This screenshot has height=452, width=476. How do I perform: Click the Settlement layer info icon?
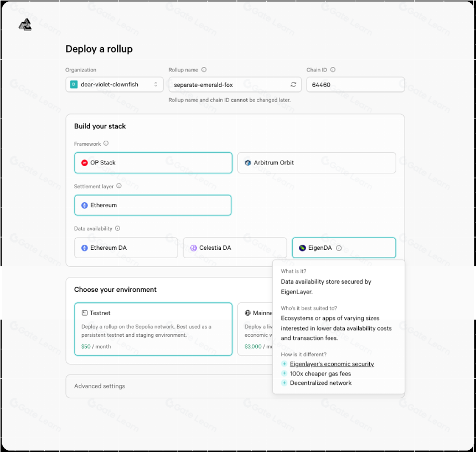point(119,186)
